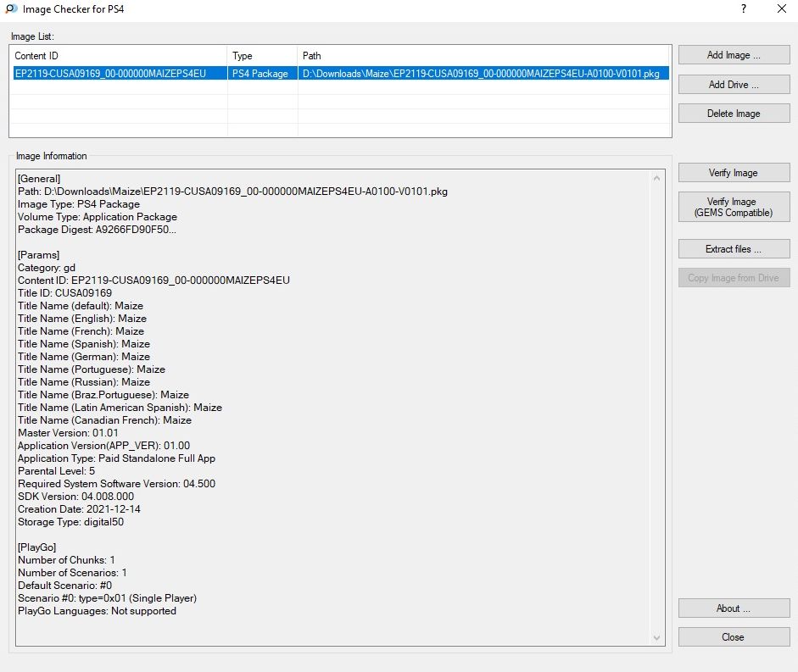Click the 'Image Type: PS4 Package' line
The image size is (798, 672).
click(79, 204)
